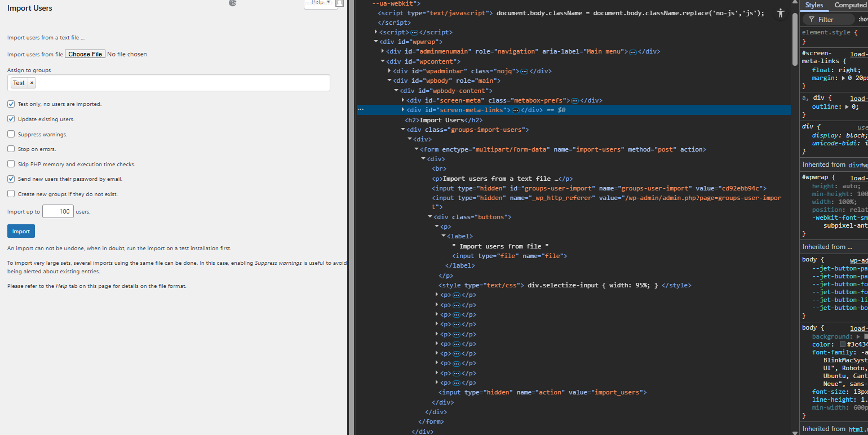Click the Choose File button
Screen dimensions: 868x435
pos(85,55)
